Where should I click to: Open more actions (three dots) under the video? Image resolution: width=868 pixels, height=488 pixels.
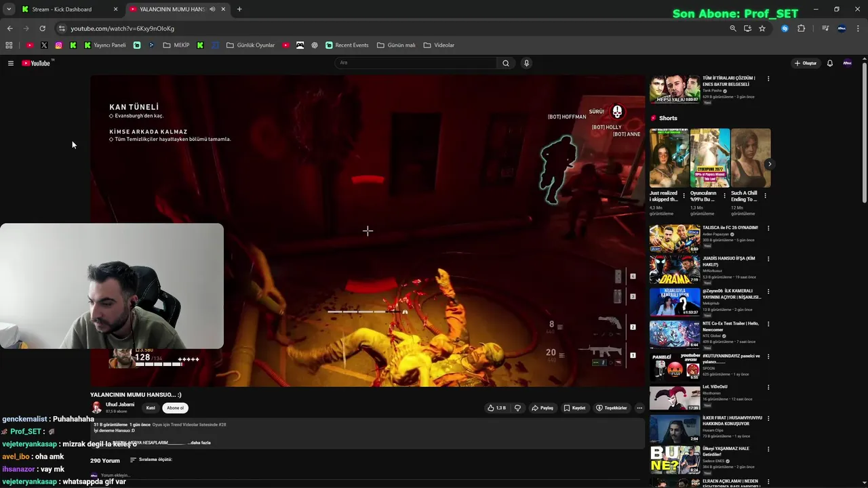[x=639, y=408]
